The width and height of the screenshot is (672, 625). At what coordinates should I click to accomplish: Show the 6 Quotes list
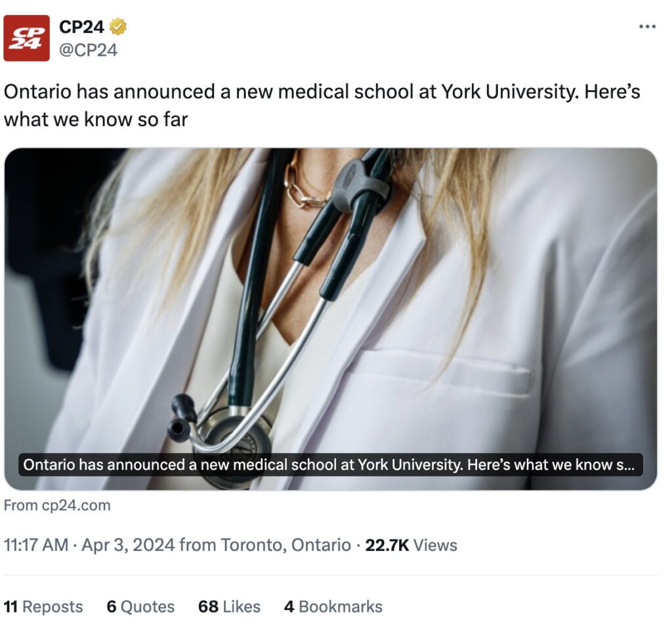pyautogui.click(x=140, y=607)
